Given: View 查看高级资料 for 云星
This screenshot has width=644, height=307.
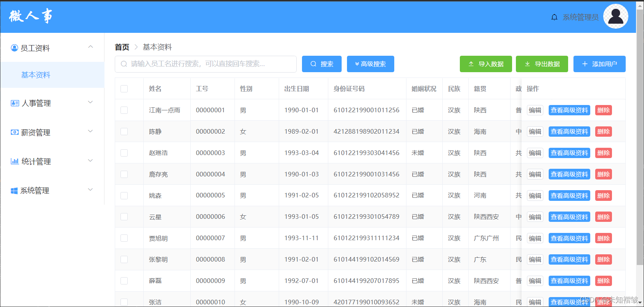Looking at the screenshot, I should pyautogui.click(x=569, y=217).
